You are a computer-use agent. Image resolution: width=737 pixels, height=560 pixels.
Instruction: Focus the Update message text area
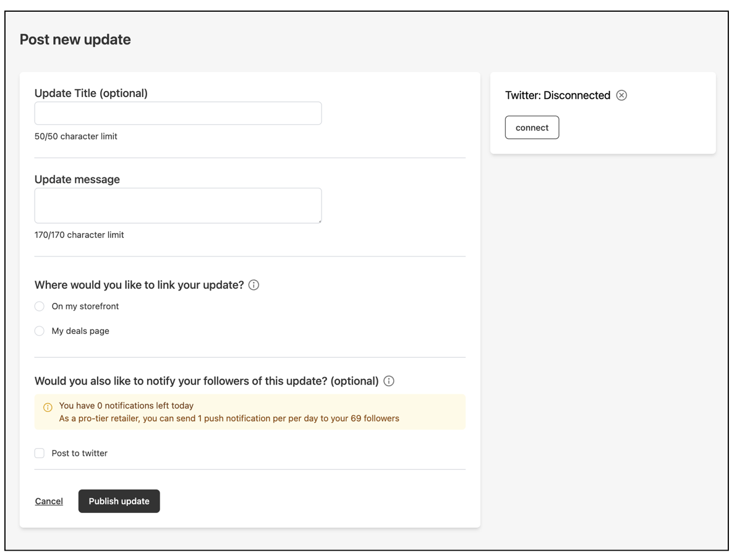(178, 206)
